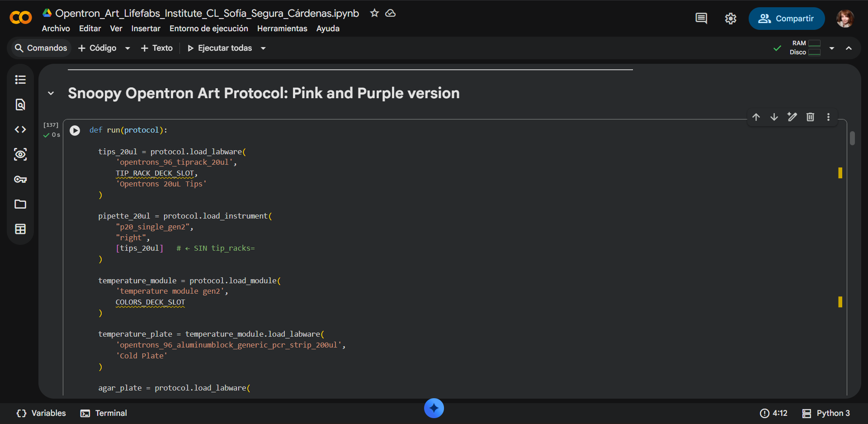Open the Terminal panel
Viewport: 868px width, 424px height.
[x=104, y=413]
